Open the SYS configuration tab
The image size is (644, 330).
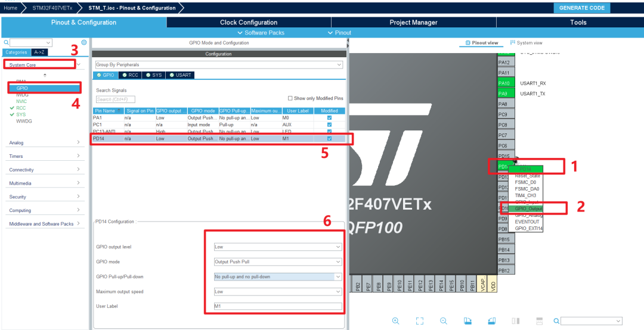tap(154, 75)
